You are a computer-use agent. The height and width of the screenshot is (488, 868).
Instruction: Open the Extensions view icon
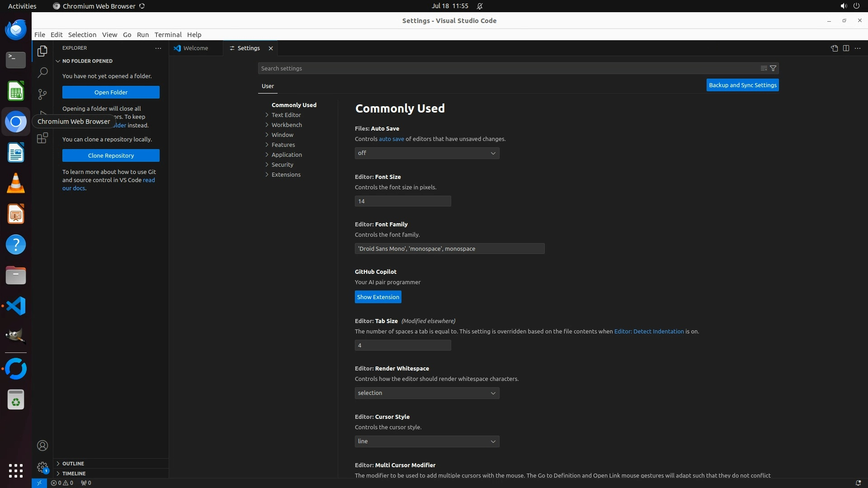(x=42, y=138)
